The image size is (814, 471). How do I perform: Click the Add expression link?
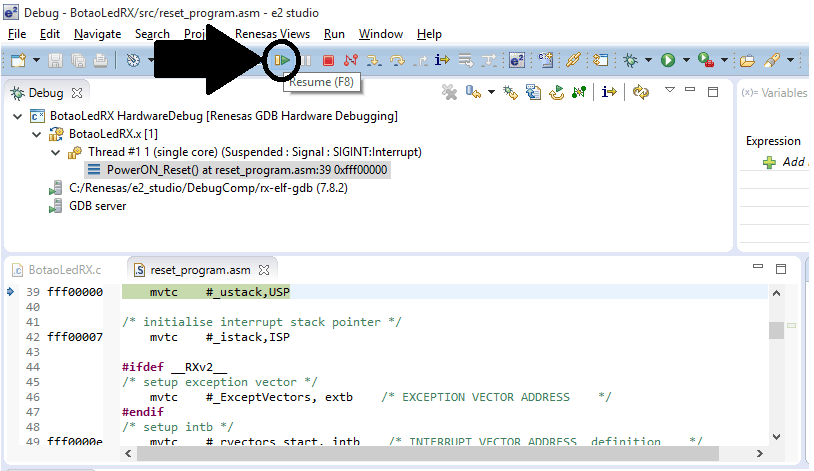787,162
